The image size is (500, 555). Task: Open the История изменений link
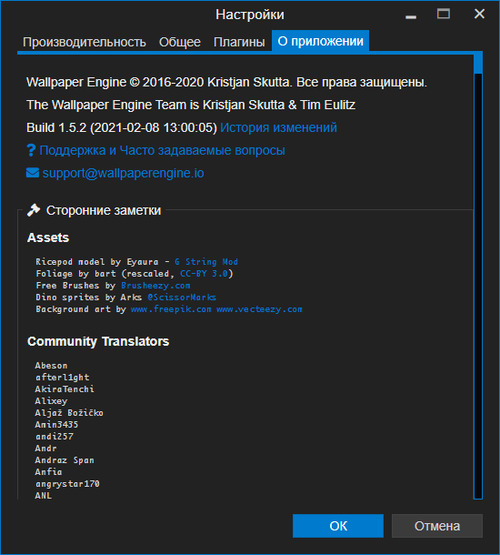[278, 128]
